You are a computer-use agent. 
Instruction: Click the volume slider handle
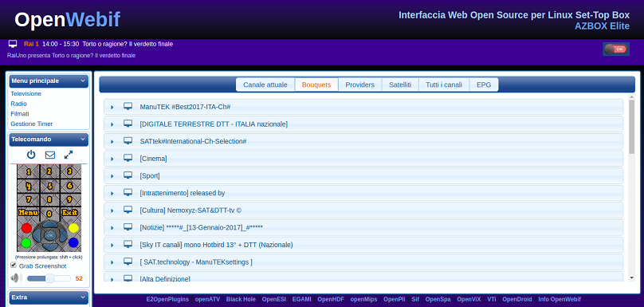pyautogui.click(x=49, y=278)
